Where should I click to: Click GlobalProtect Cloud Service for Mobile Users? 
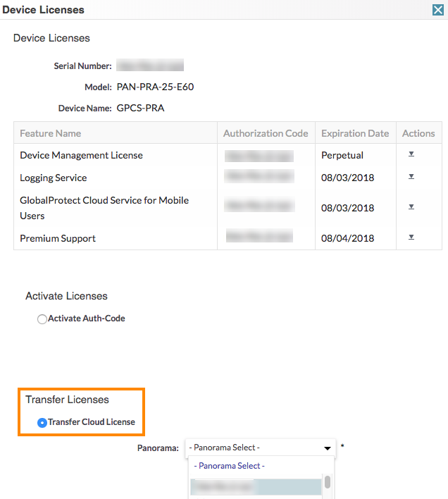pos(104,208)
